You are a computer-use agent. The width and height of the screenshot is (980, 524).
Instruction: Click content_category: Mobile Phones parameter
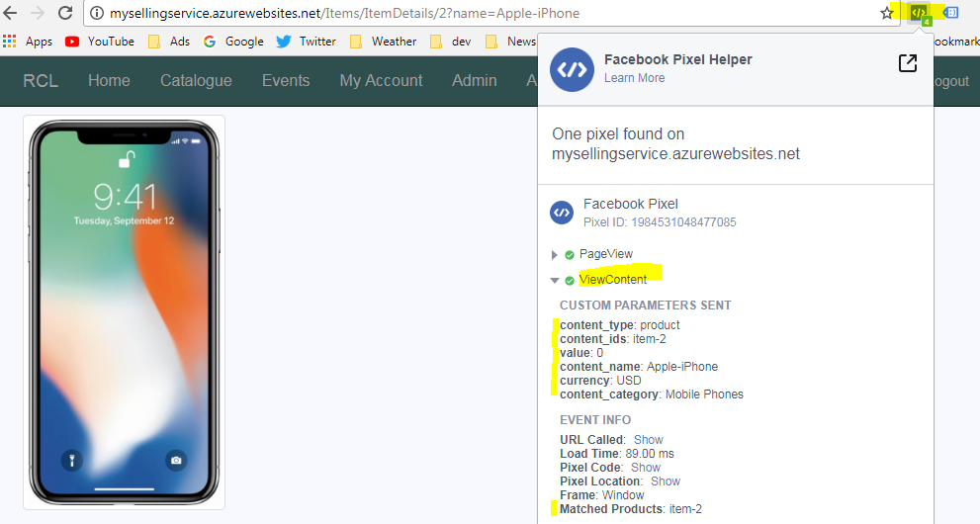click(x=652, y=394)
